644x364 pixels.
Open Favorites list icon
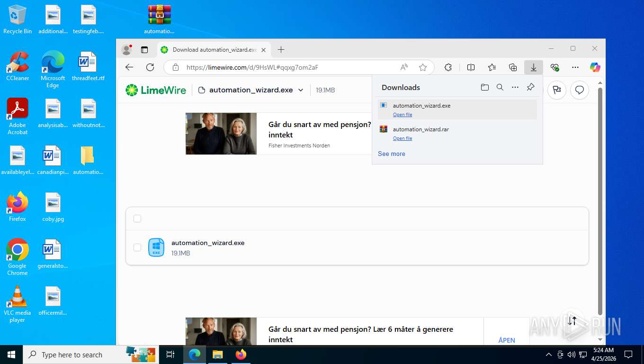click(492, 67)
